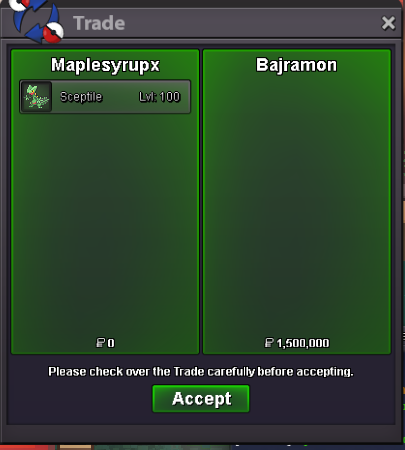405x450 pixels.
Task: Click the Lvl: 100 label
Action: click(x=160, y=97)
